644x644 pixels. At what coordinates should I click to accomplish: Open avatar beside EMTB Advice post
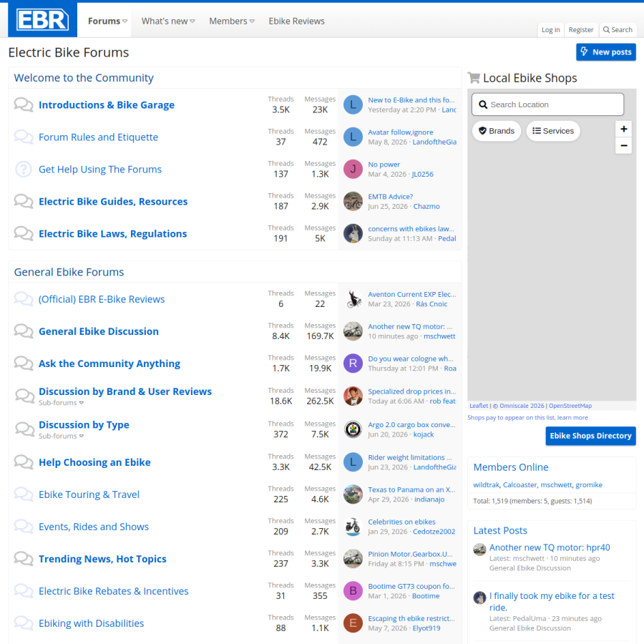pos(353,201)
